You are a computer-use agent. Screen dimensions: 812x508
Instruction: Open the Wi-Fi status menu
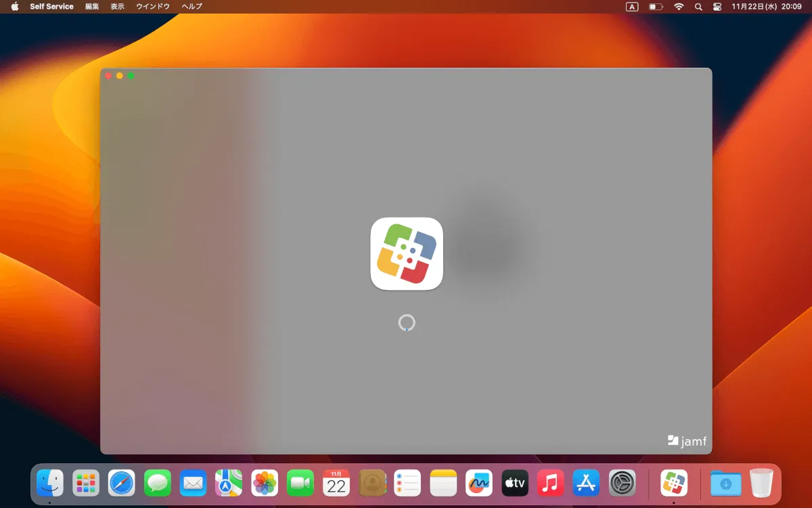pyautogui.click(x=679, y=7)
